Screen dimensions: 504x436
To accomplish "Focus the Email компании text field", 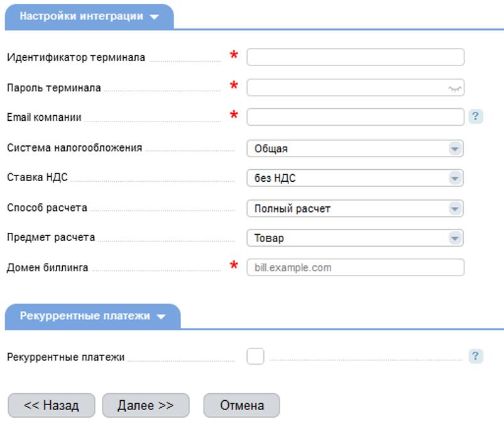I will click(x=355, y=117).
